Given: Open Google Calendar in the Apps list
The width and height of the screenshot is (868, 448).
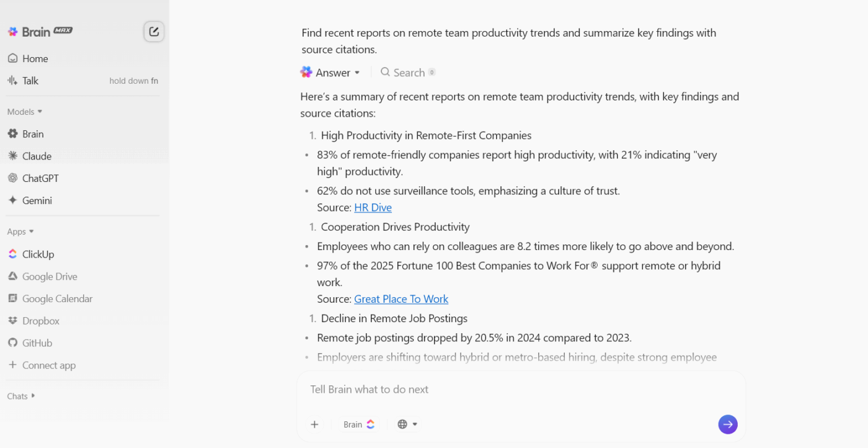Looking at the screenshot, I should pos(57,299).
